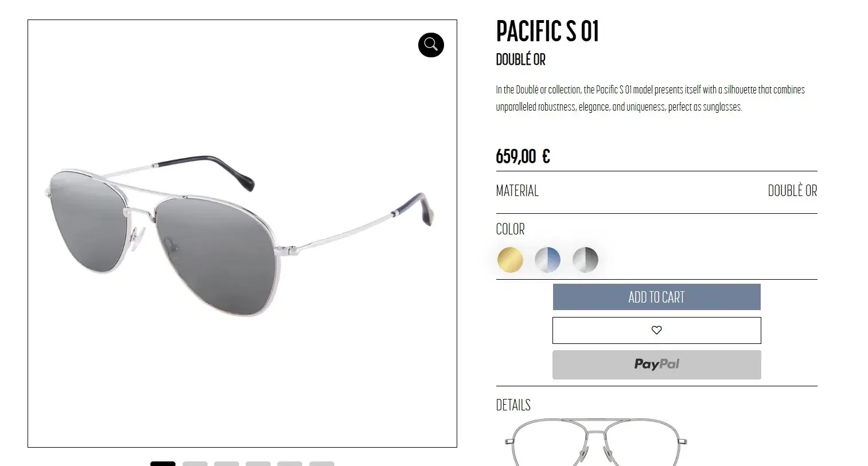Click the ADD TO CART button

tap(656, 297)
